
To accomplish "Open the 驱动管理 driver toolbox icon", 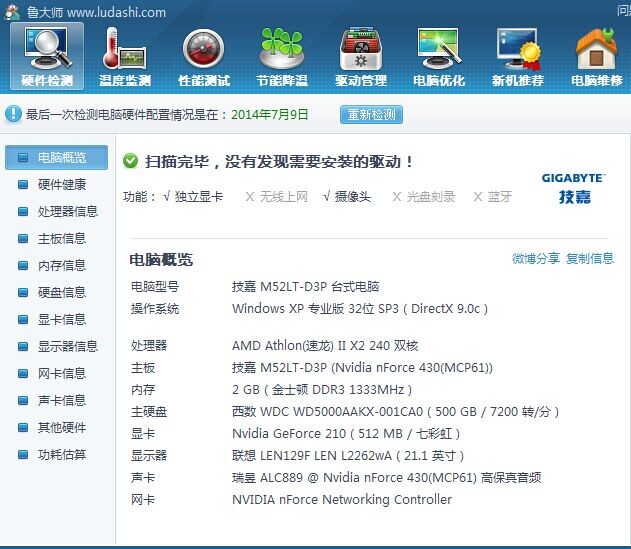I will [361, 56].
